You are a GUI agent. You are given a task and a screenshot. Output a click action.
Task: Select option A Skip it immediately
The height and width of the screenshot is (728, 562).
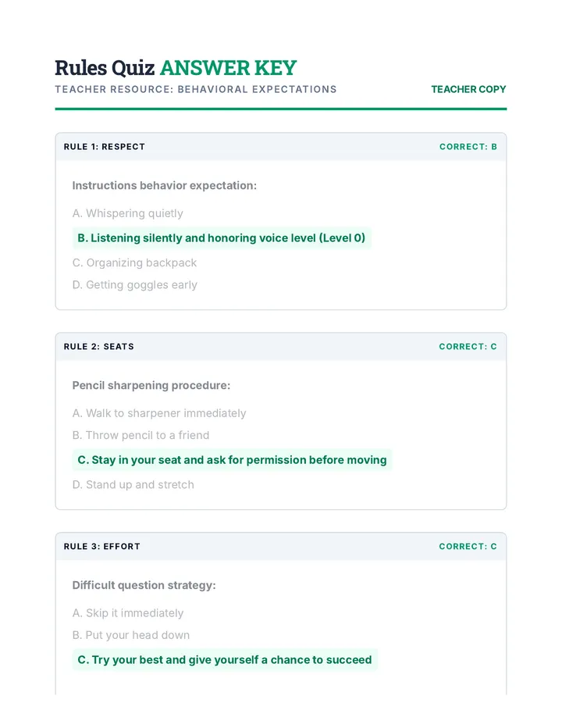coord(128,613)
